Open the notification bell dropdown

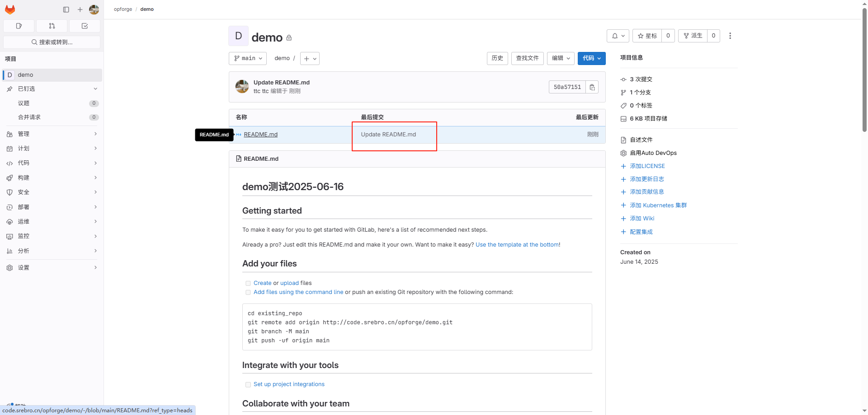click(618, 36)
